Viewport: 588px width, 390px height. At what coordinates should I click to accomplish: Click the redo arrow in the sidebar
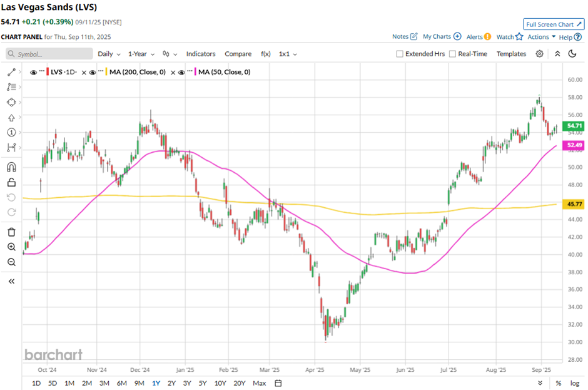[11, 212]
